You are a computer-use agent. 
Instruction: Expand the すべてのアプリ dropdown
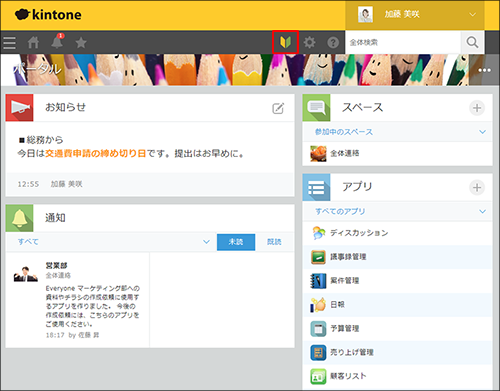click(x=397, y=211)
